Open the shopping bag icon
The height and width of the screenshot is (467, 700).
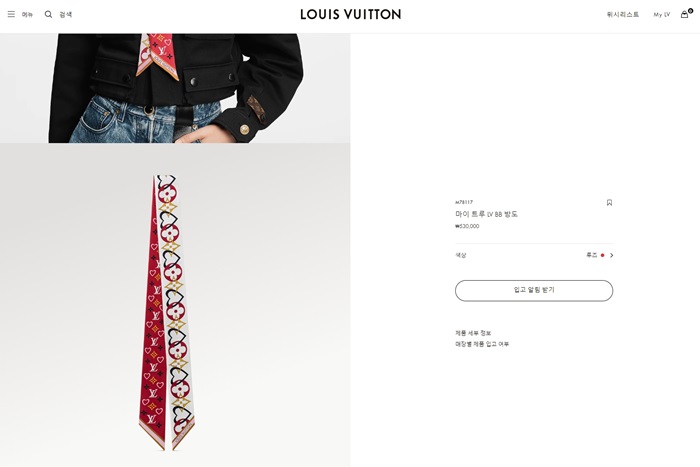click(685, 14)
